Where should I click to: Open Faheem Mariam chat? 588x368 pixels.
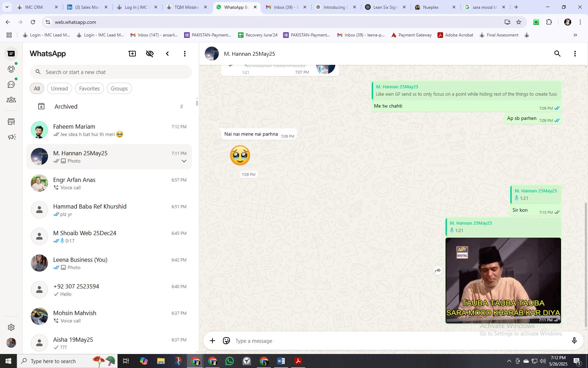coord(109,130)
